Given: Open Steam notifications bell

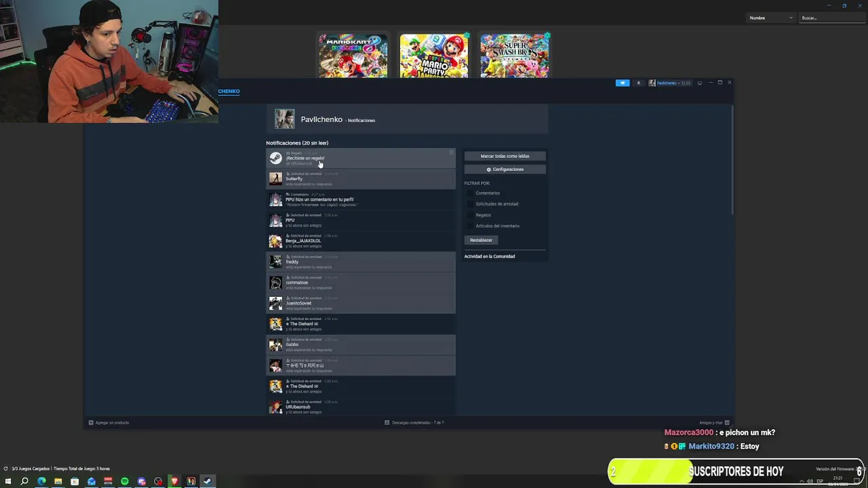Looking at the screenshot, I should click(638, 83).
